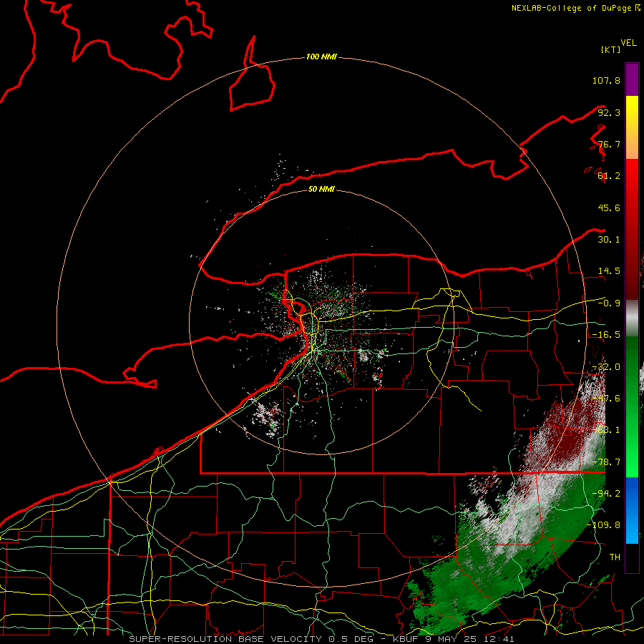Click the -47.6 velocity scale value
The height and width of the screenshot is (644, 644).
606,399
